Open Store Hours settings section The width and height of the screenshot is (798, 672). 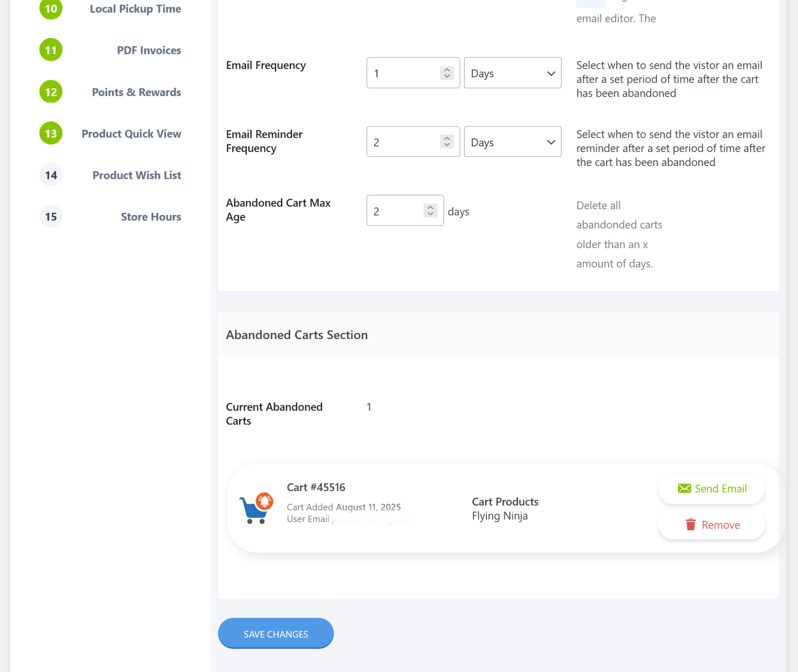[151, 217]
